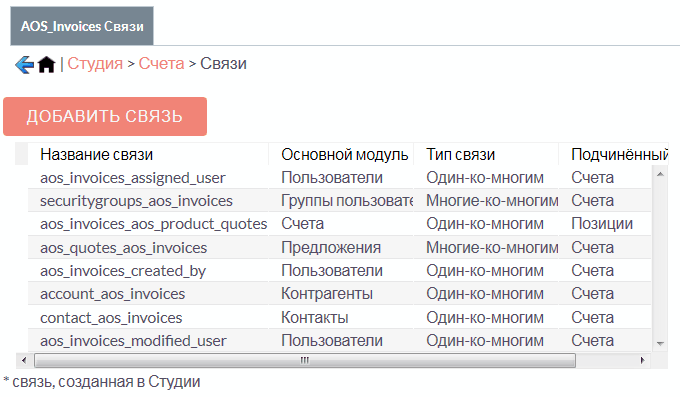The height and width of the screenshot is (397, 680).
Task: Click the blue back arrow icon
Action: pyautogui.click(x=24, y=65)
